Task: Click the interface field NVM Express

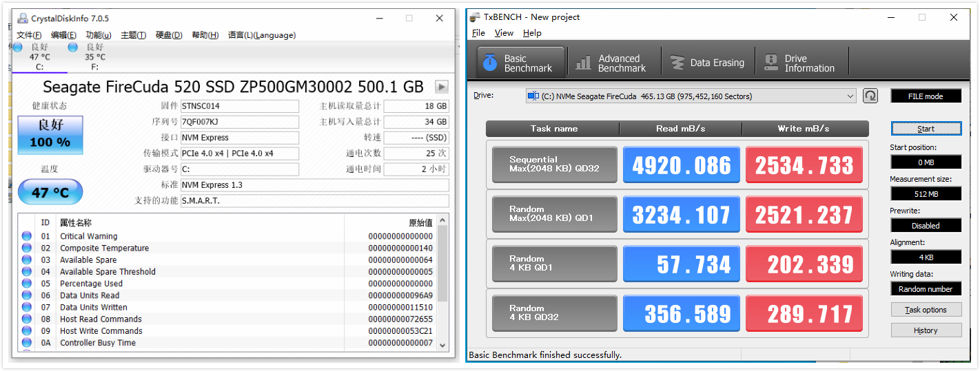Action: [x=240, y=138]
